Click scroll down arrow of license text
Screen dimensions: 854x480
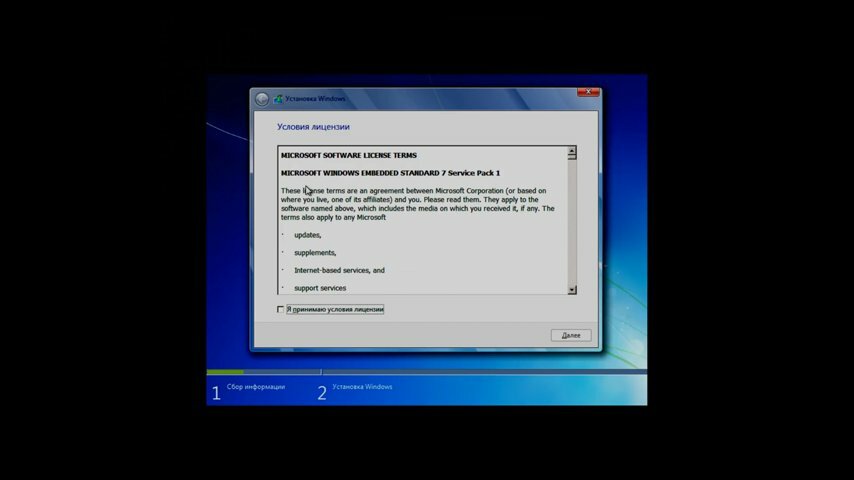[571, 290]
